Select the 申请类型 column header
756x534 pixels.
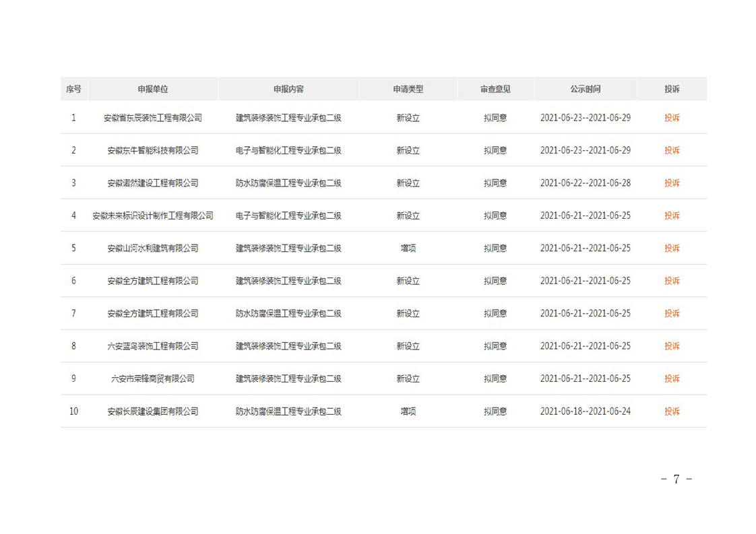click(408, 89)
